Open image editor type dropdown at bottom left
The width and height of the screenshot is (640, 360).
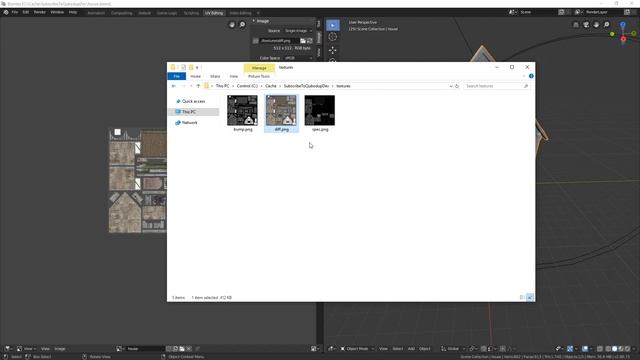coord(8,349)
